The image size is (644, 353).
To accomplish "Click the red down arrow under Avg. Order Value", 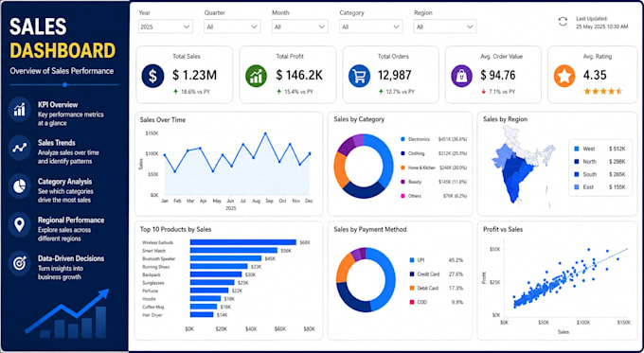I will coord(484,92).
